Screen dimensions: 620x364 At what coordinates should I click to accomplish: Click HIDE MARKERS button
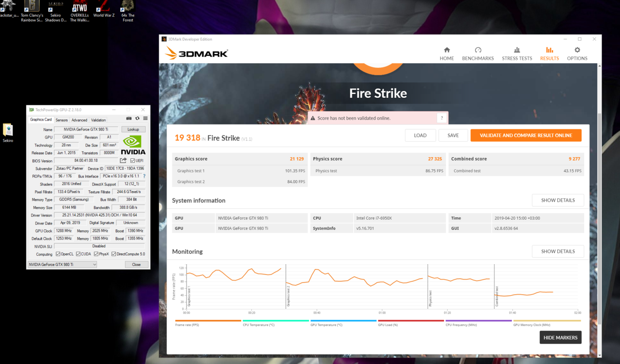click(x=560, y=337)
